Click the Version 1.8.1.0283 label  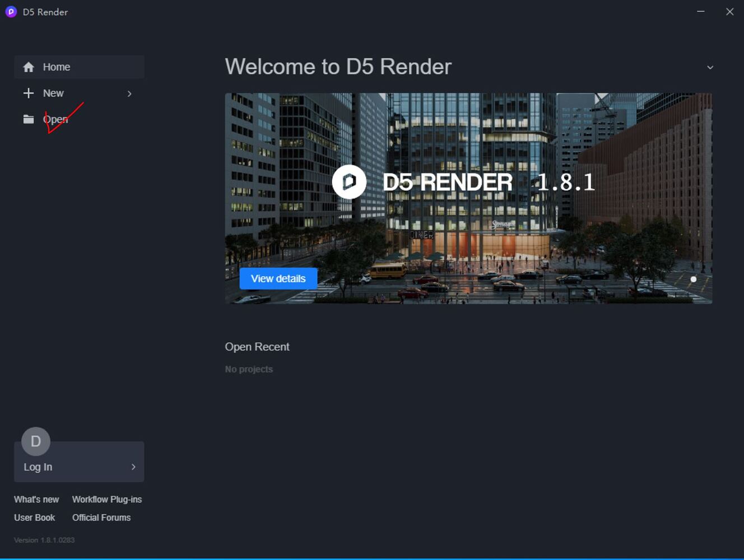tap(44, 540)
